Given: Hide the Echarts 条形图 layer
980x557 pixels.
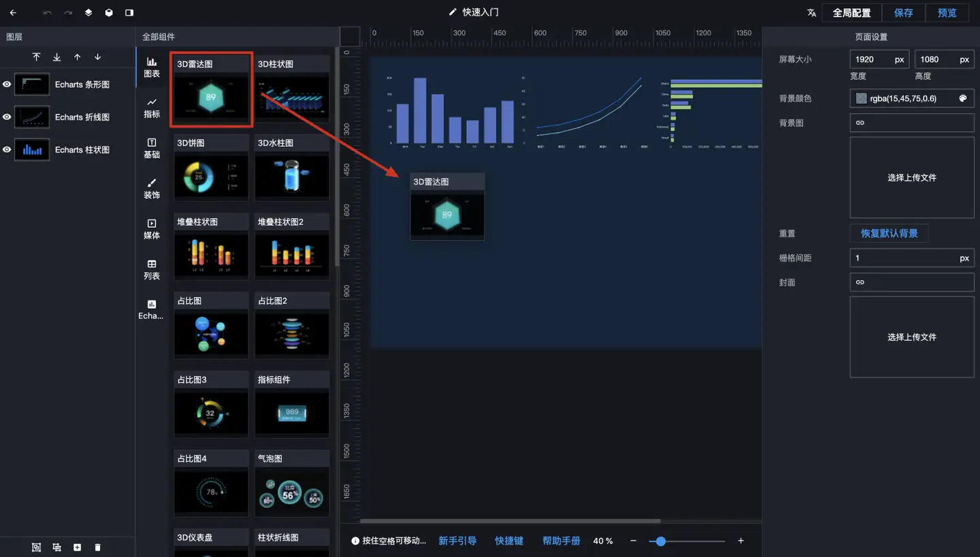Looking at the screenshot, I should (7, 84).
